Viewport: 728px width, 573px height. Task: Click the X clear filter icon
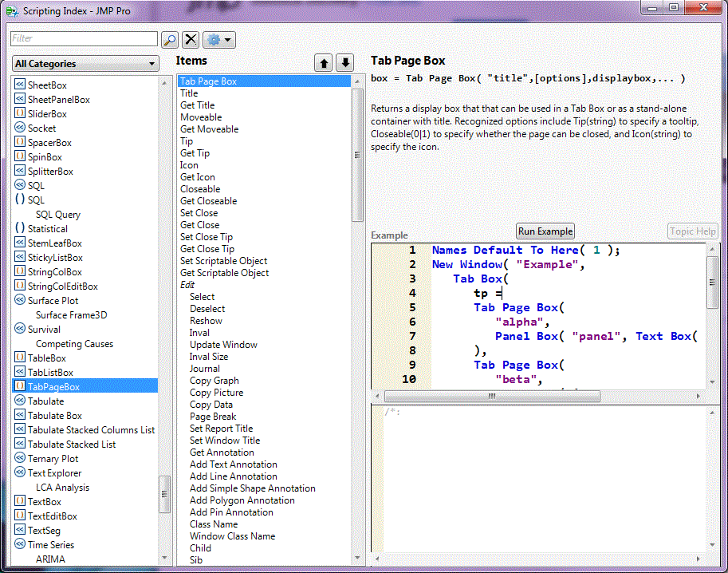point(189,38)
